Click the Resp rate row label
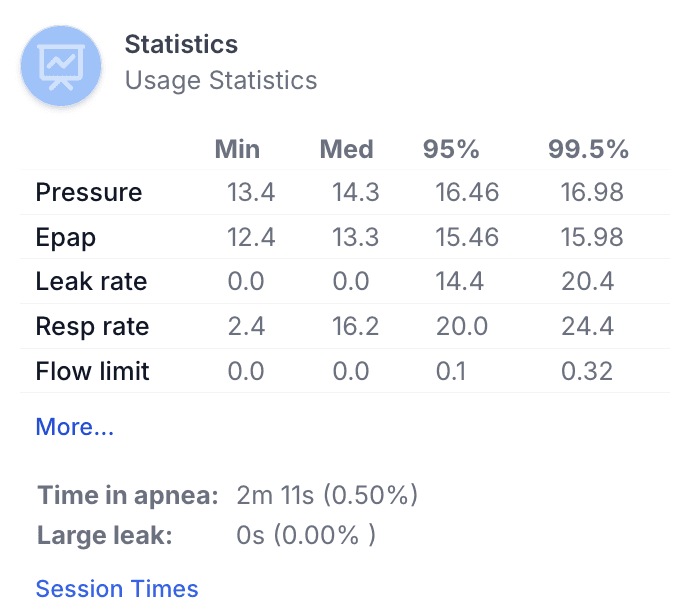Image resolution: width=692 pixels, height=616 pixels. [x=92, y=327]
